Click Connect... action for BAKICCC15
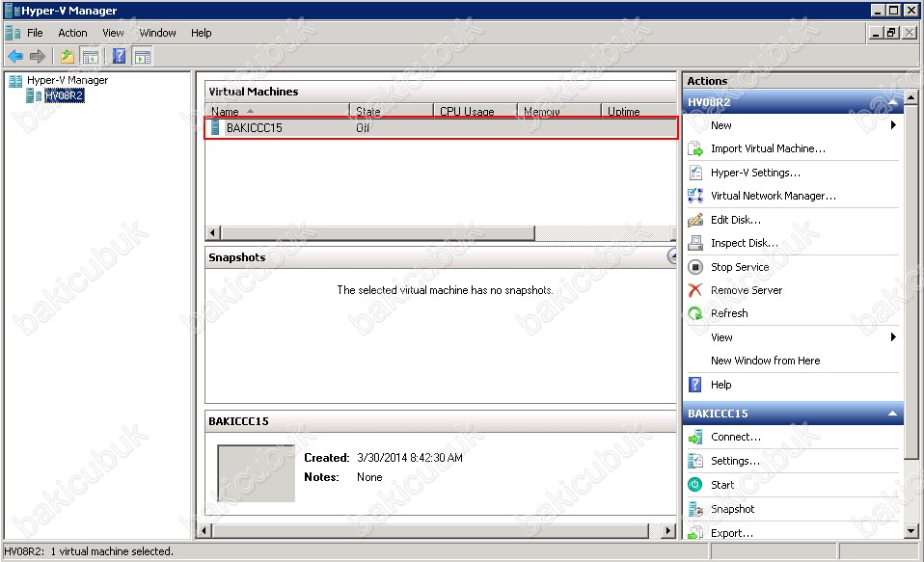 tap(735, 437)
